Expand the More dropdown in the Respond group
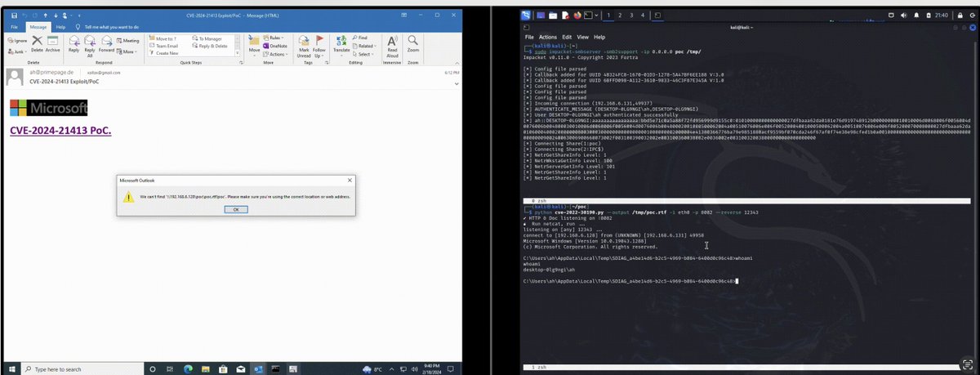Screen dimensions: 980x375 tap(128, 51)
